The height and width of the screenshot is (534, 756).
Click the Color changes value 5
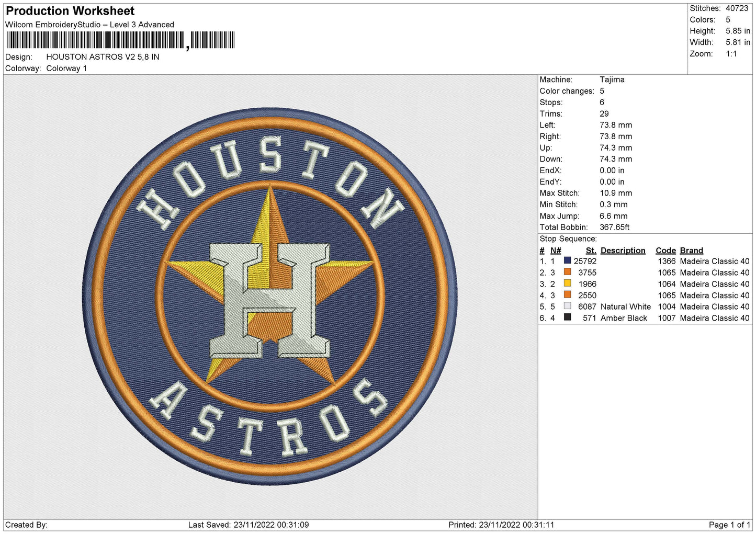pos(602,91)
